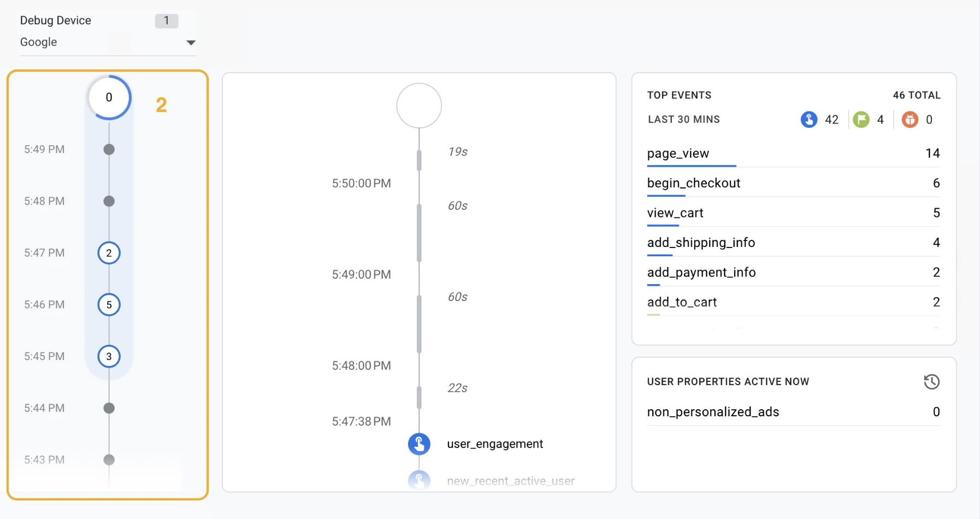
Task: Click the current-seconds circle showing 0
Action: coord(109,98)
